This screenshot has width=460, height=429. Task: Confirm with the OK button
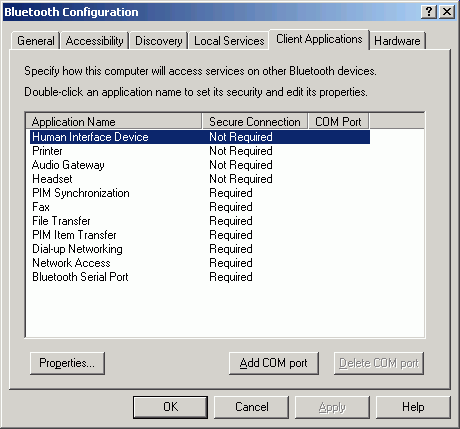(x=171, y=407)
